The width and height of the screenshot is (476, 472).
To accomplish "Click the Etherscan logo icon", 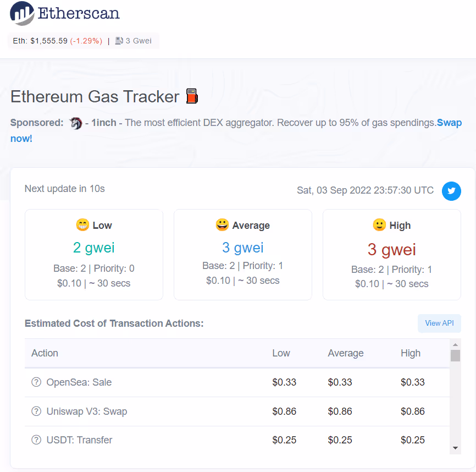I will 22,13.
